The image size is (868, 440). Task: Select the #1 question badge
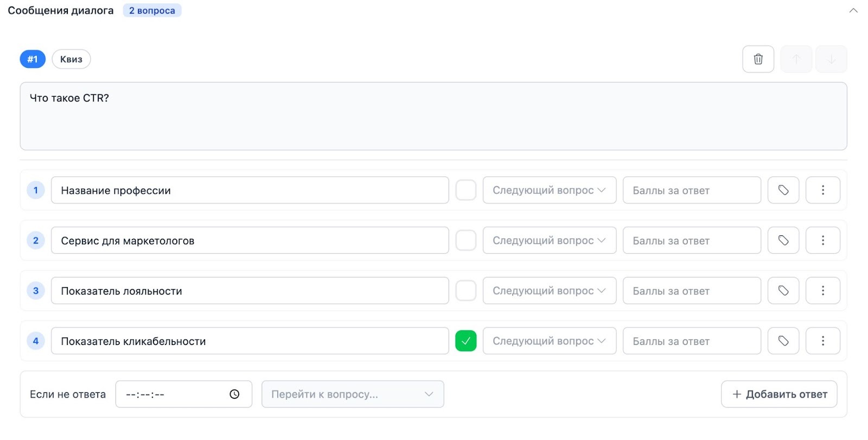[33, 59]
